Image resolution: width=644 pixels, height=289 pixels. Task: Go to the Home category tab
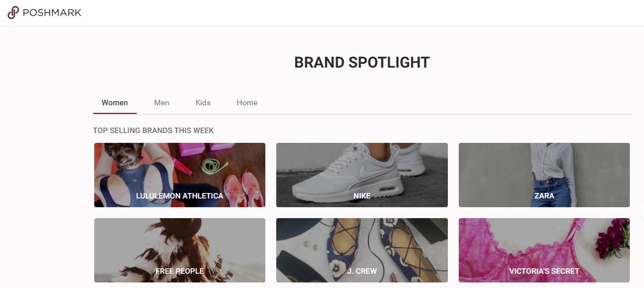coord(247,103)
